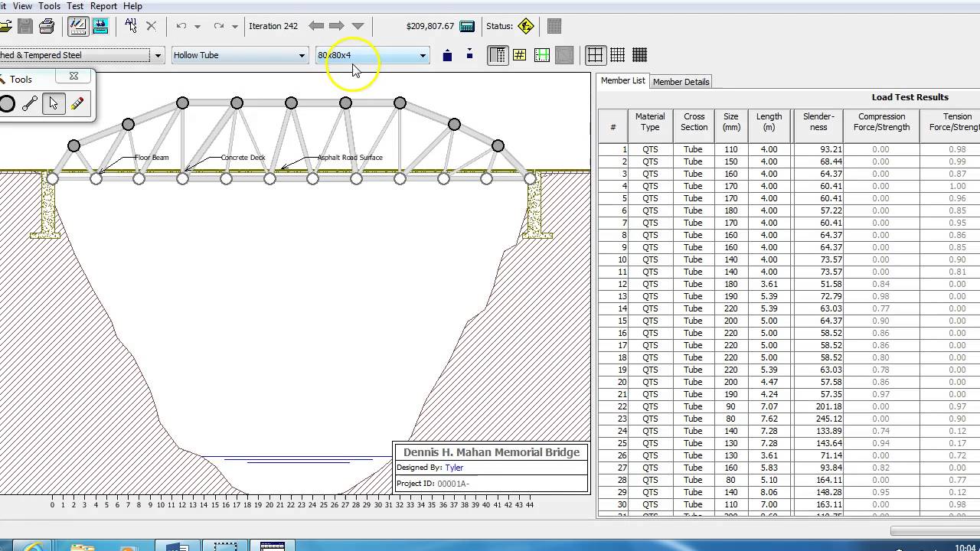Toggle the load test view mode
This screenshot has width=980, height=551.
tap(100, 25)
